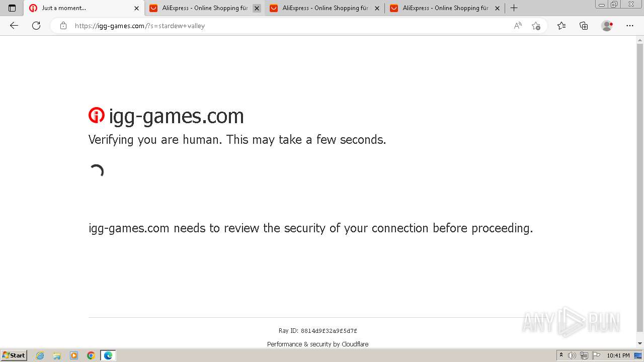Open the Action Center flag icon
The width and height of the screenshot is (644, 362).
tap(596, 355)
